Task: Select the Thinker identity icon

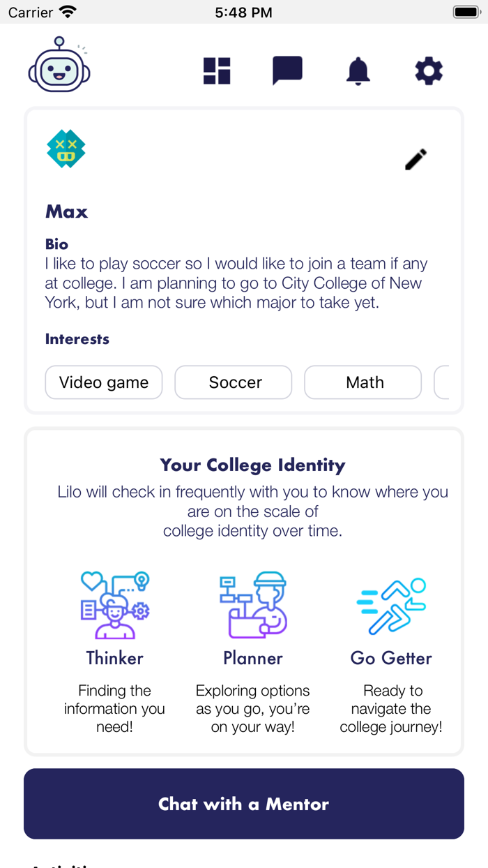Action: (x=114, y=604)
